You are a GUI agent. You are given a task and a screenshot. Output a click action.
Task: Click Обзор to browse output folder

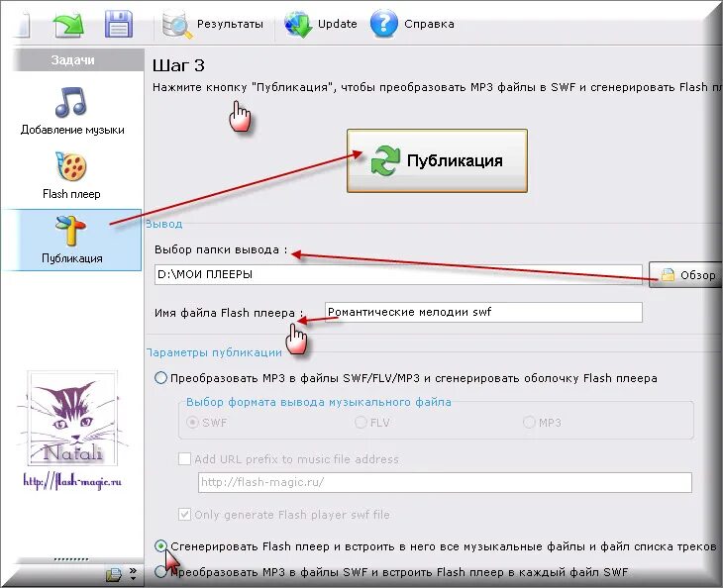tap(685, 274)
